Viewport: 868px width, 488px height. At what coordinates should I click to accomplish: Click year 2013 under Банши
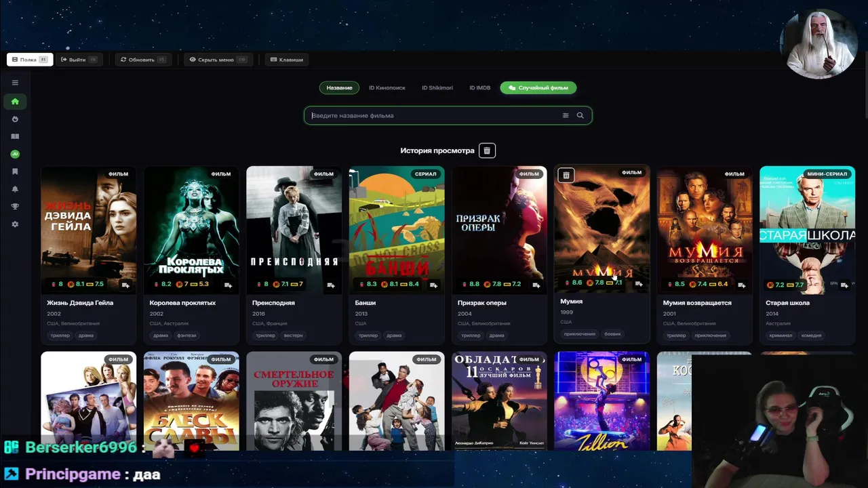point(361,314)
